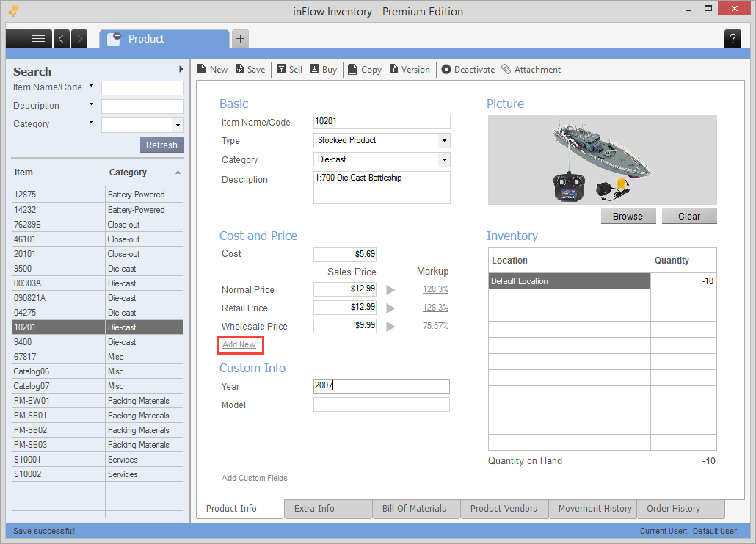Click the Add New price link
The height and width of the screenshot is (544, 756).
239,344
